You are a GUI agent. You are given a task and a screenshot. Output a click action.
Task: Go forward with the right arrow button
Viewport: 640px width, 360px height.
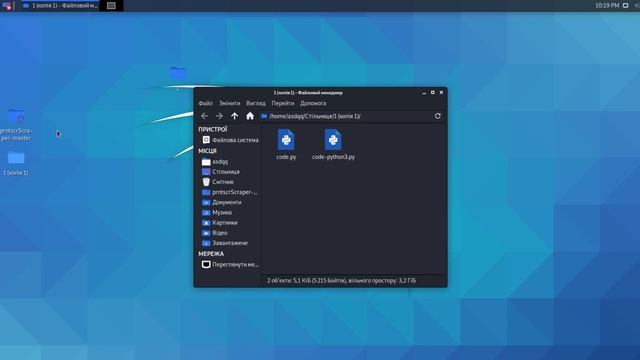pos(219,116)
